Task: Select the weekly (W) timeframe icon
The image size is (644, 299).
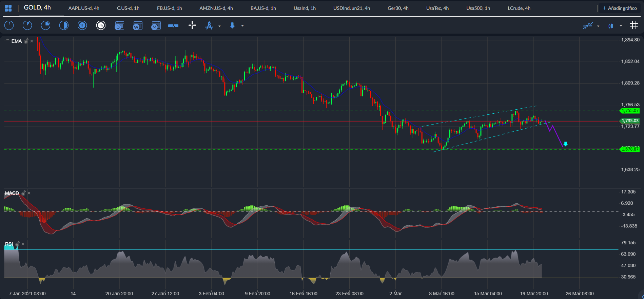Action: (x=138, y=25)
